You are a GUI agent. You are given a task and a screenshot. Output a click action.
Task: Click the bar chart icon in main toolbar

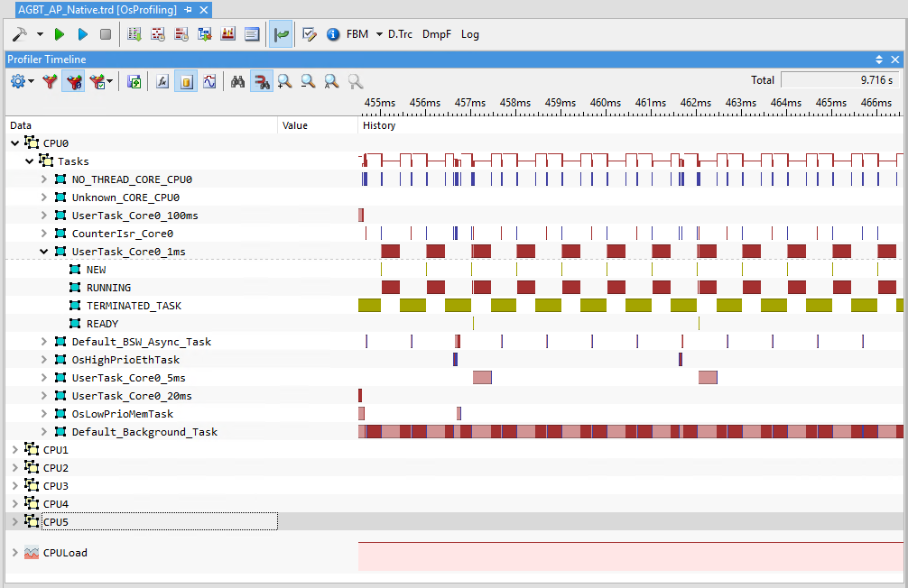click(228, 34)
